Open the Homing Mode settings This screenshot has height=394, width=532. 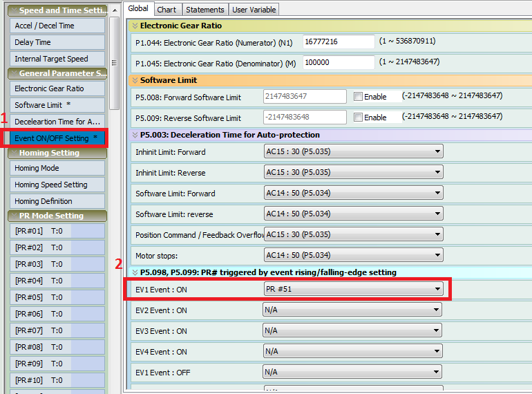[x=57, y=168]
